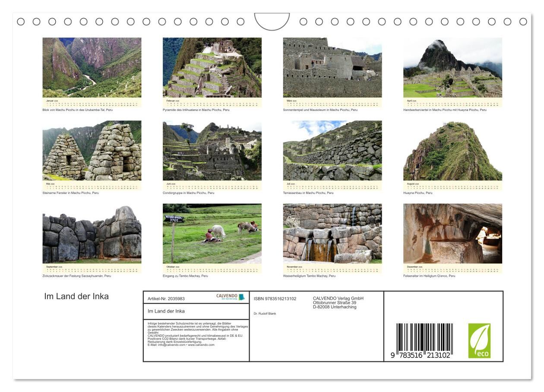Select the Handwerkerviertel with Huayna Picchu photo

coord(452,67)
